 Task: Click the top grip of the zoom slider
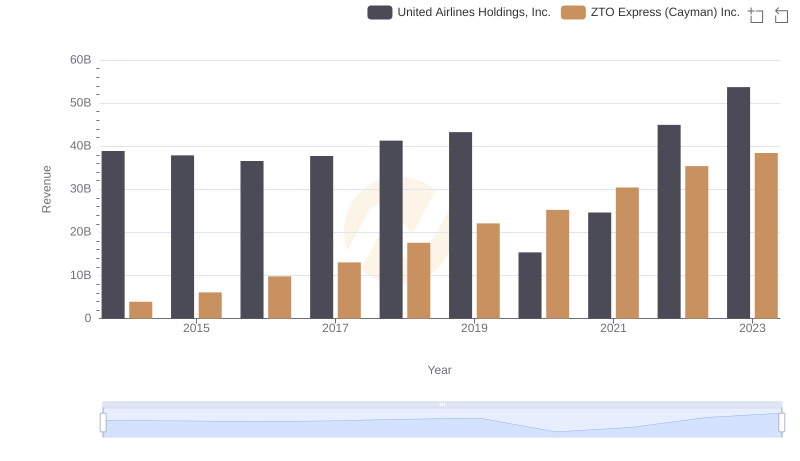point(442,404)
